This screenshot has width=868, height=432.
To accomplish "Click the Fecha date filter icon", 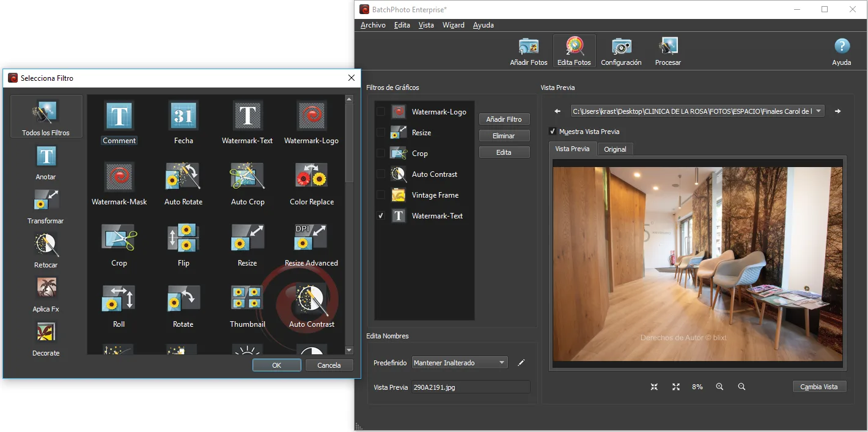I will [x=183, y=116].
